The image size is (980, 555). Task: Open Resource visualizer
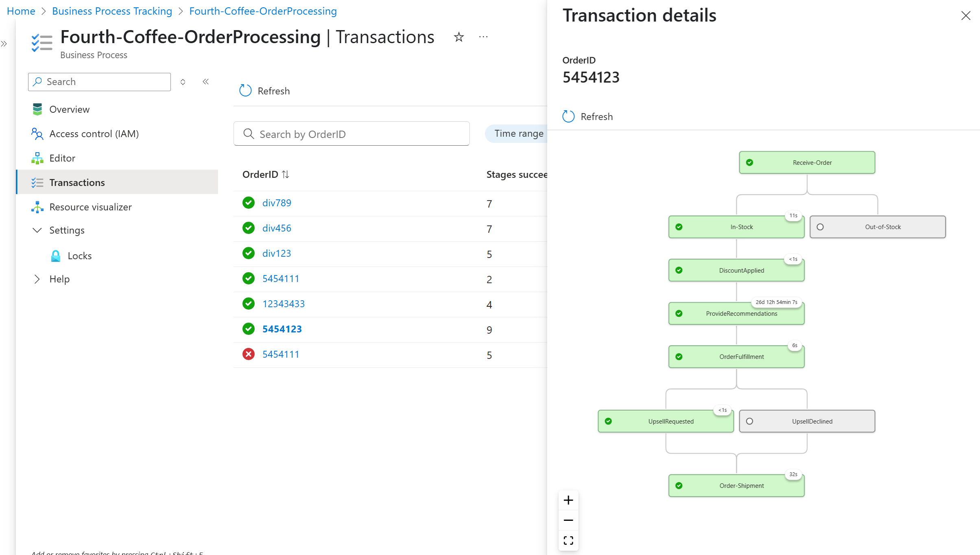(x=90, y=207)
